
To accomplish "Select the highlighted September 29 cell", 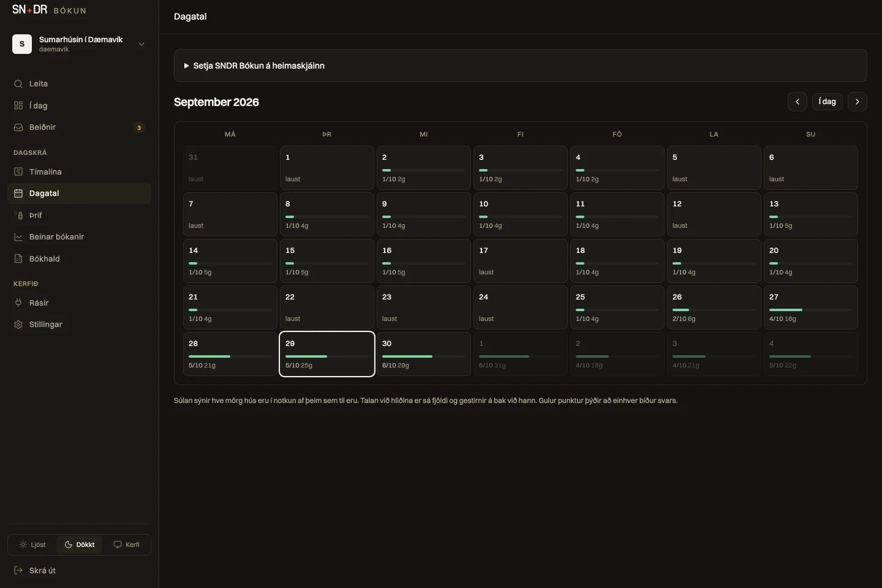I will [327, 354].
